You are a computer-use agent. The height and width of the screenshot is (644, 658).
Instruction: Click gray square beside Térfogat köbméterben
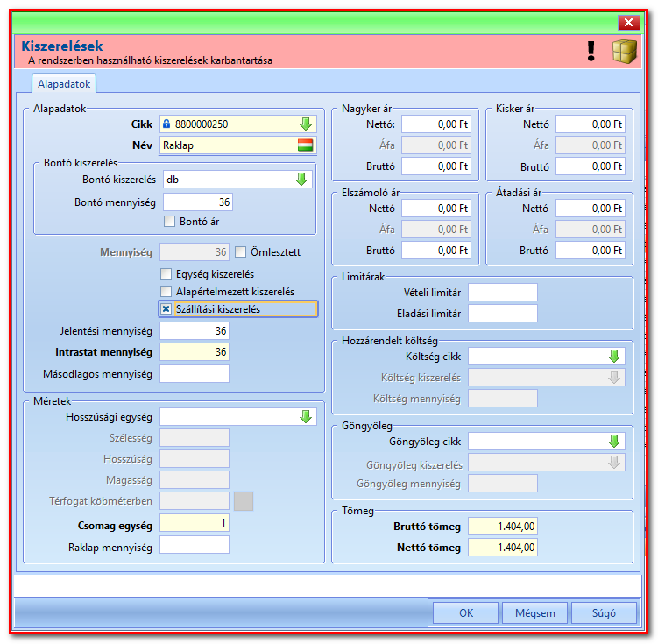[244, 501]
